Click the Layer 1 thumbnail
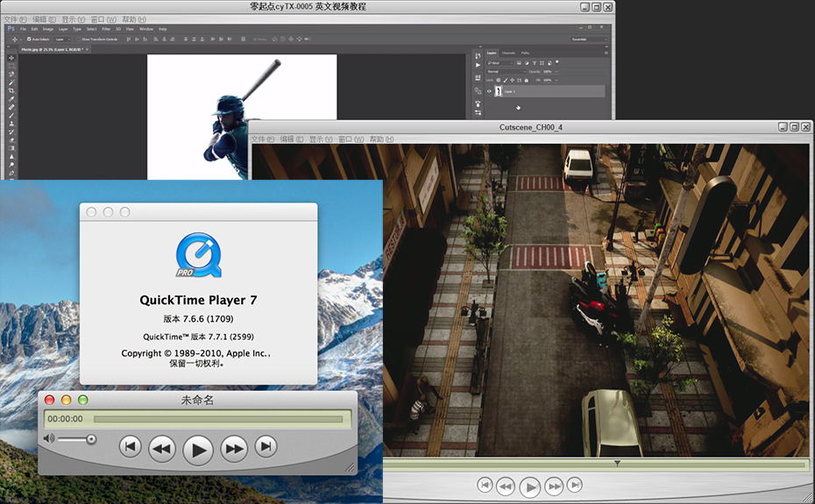The width and height of the screenshot is (815, 504). click(499, 91)
